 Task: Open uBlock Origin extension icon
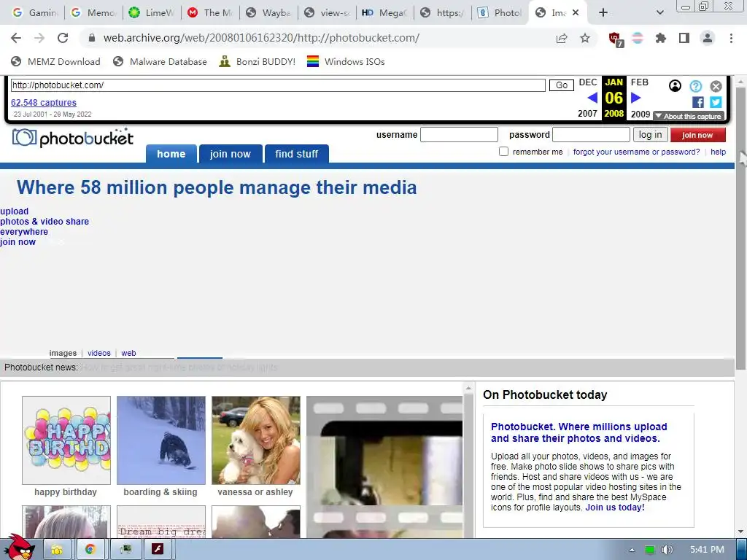tap(616, 39)
